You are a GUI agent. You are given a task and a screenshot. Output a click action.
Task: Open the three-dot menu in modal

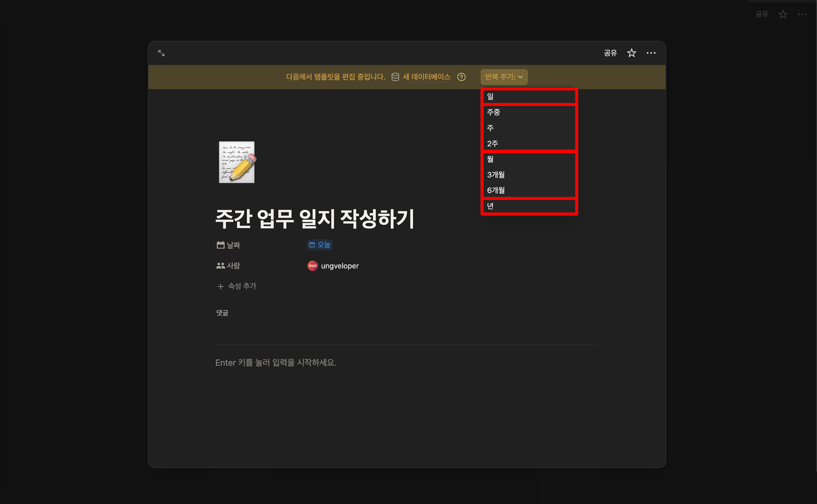651,53
